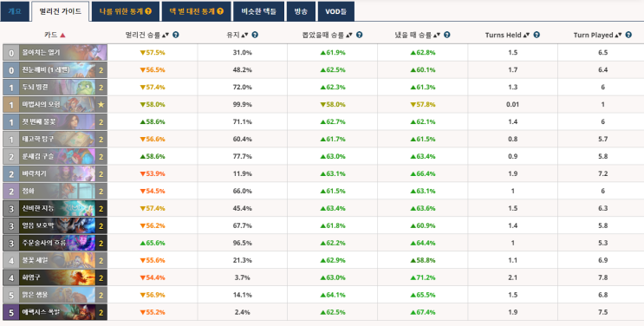The width and height of the screenshot is (644, 326).
Task: Click the 11.9% kept value
Action: (243, 173)
